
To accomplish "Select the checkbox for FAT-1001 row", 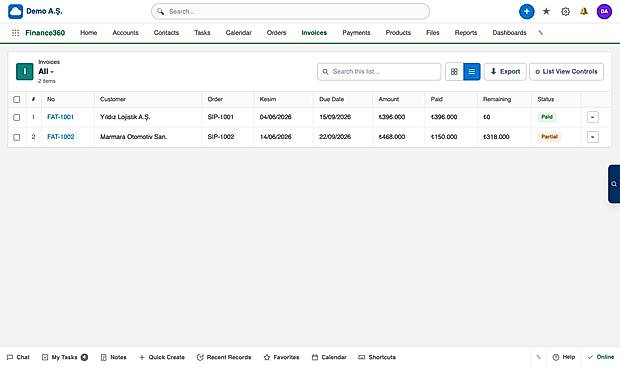I will (17, 117).
